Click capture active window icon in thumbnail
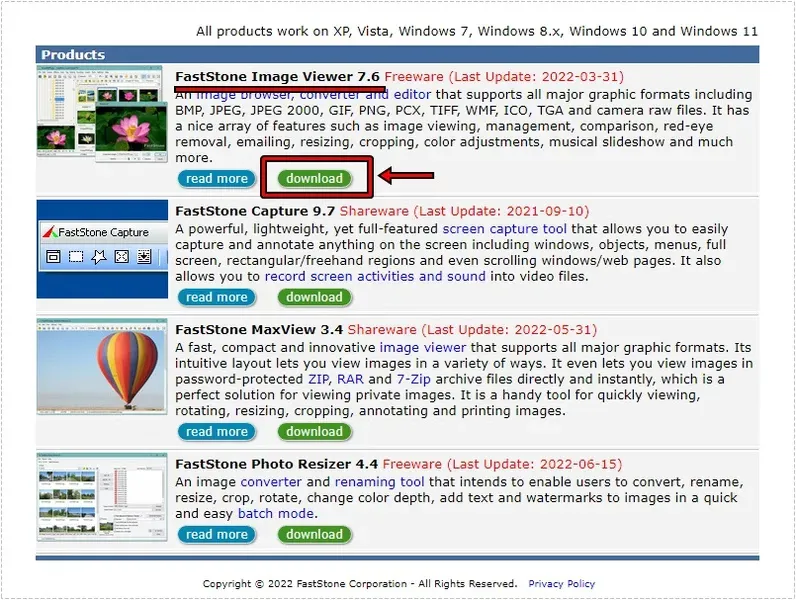Viewport: 796px width, 600px height. point(53,256)
